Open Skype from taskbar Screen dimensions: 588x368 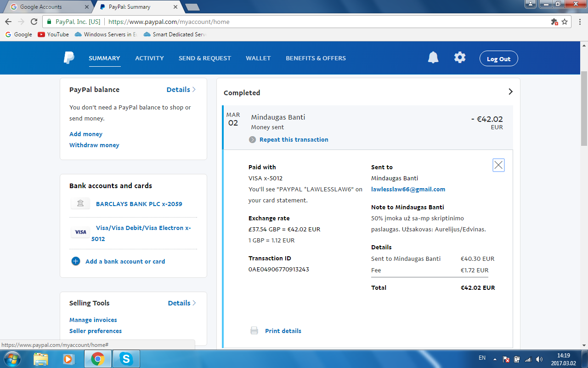pyautogui.click(x=126, y=359)
